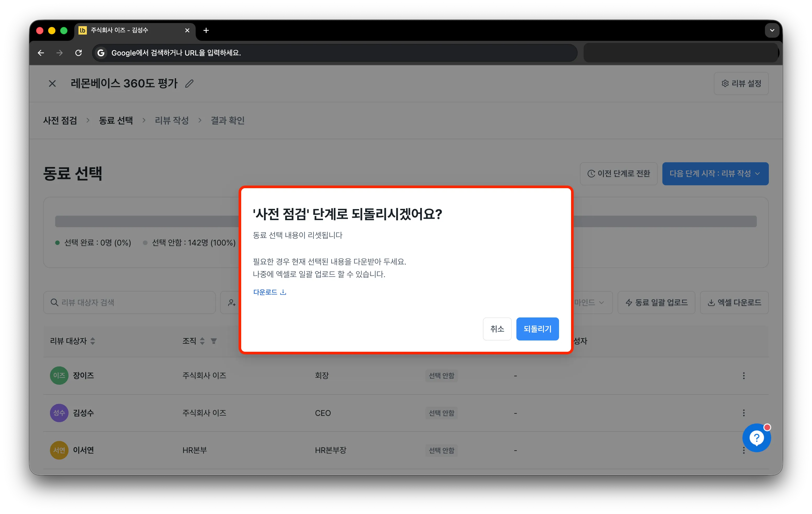The image size is (812, 514).
Task: Sort by 조직 column arrows
Action: pyautogui.click(x=202, y=341)
